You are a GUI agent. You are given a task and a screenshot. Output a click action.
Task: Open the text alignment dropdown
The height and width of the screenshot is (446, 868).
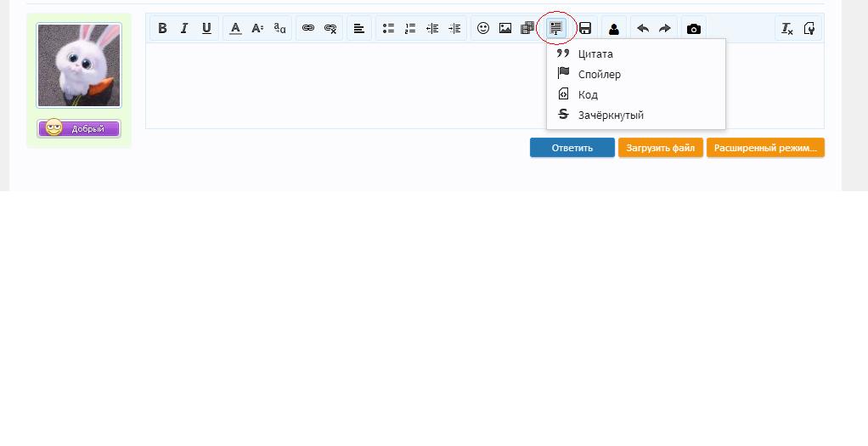tap(359, 28)
